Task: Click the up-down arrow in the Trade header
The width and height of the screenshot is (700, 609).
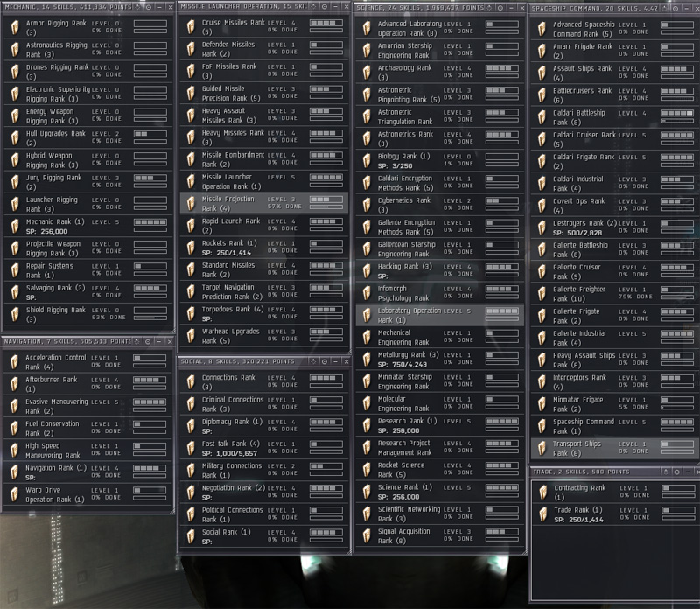Action: (666, 472)
